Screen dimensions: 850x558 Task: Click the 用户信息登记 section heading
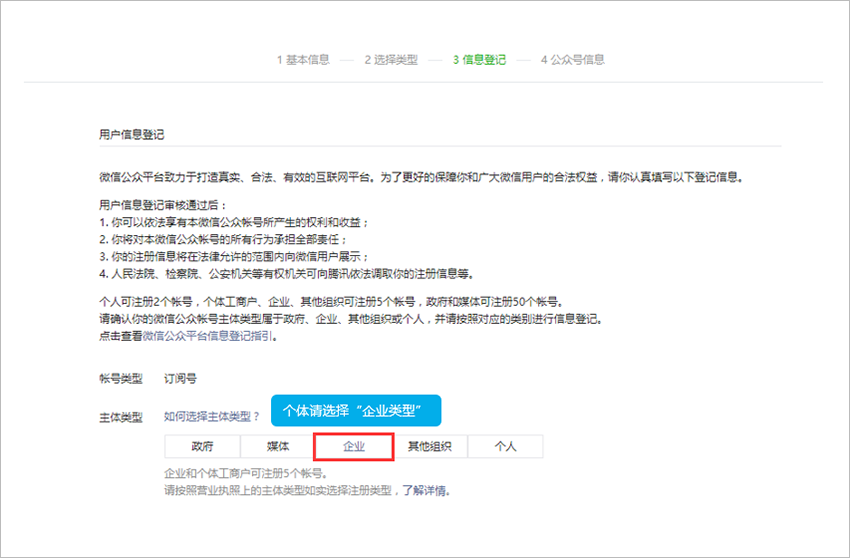(x=131, y=133)
